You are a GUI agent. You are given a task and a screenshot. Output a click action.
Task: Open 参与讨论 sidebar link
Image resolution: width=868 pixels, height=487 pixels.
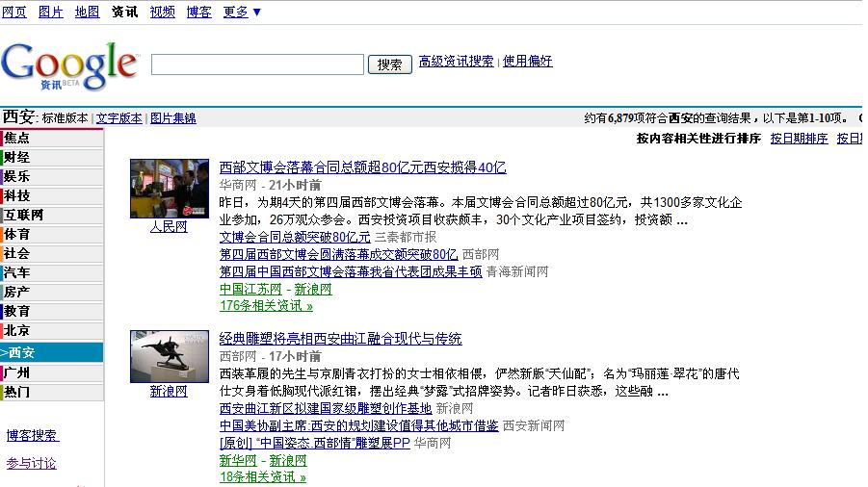coord(31,463)
